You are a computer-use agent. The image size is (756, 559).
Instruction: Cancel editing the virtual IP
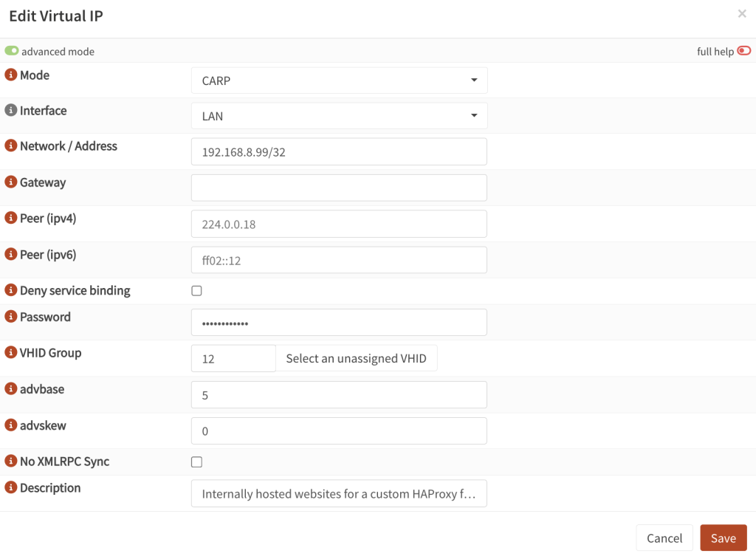664,538
